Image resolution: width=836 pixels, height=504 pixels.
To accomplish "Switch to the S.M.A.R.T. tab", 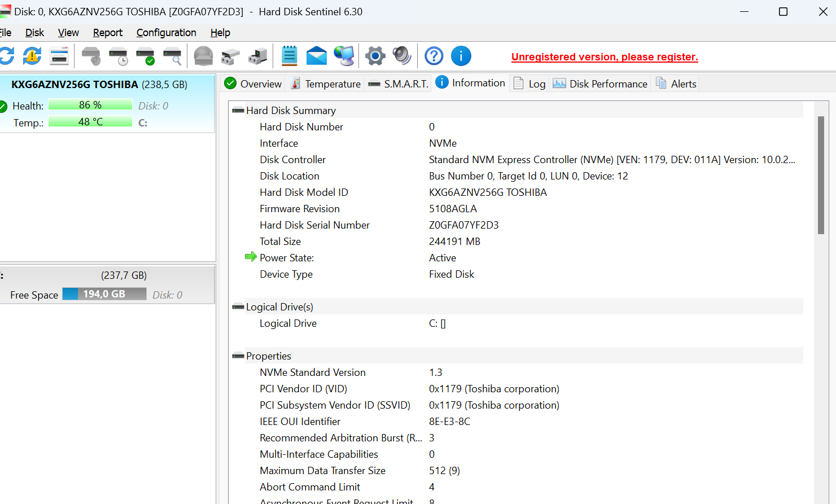I will [x=399, y=84].
